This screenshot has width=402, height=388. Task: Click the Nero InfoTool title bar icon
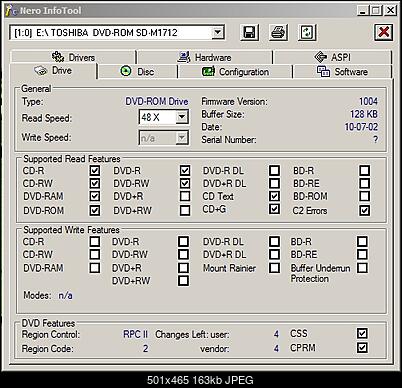pyautogui.click(x=11, y=11)
